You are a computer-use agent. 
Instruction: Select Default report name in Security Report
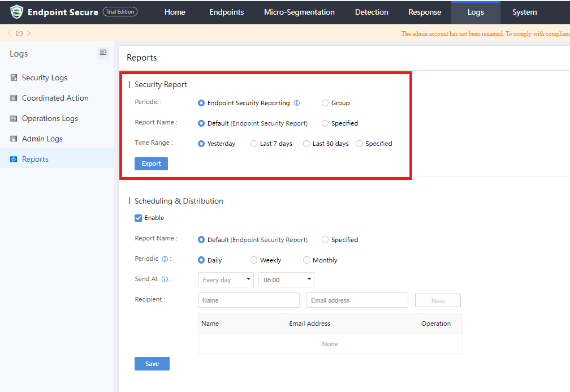click(x=201, y=123)
